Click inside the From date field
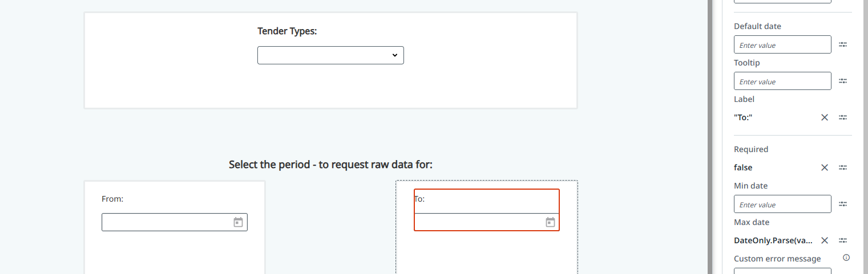 point(165,222)
